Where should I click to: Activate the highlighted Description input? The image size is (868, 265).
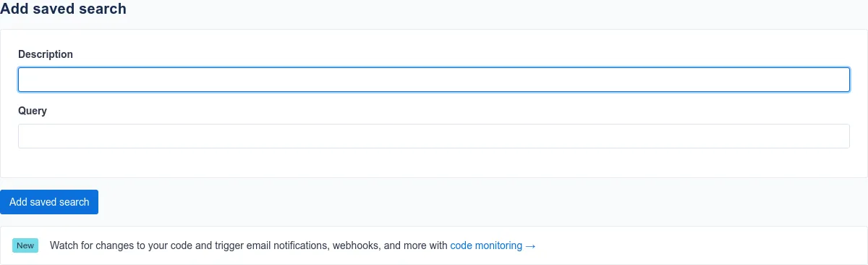coord(434,80)
